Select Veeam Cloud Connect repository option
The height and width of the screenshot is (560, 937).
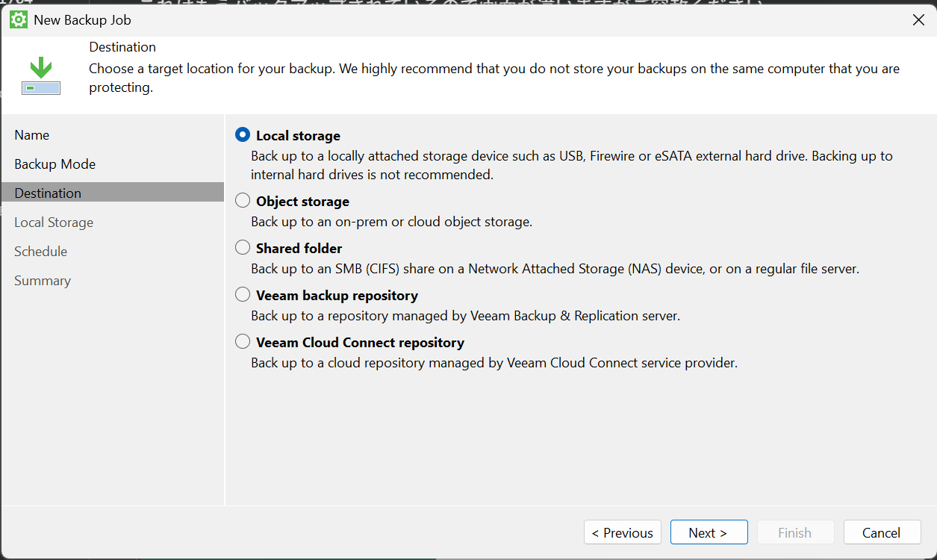coord(243,342)
